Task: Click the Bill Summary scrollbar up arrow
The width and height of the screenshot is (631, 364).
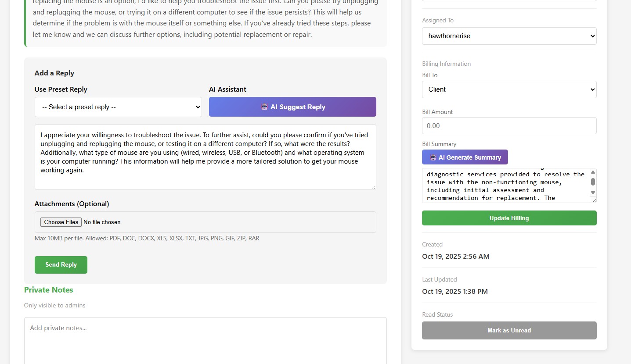Action: pyautogui.click(x=593, y=172)
